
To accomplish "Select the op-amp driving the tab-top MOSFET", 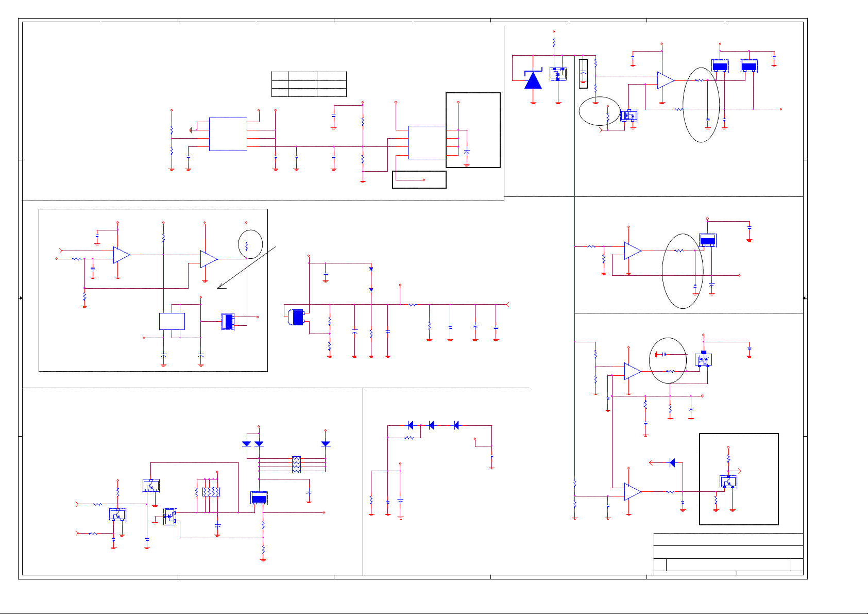I will click(633, 371).
